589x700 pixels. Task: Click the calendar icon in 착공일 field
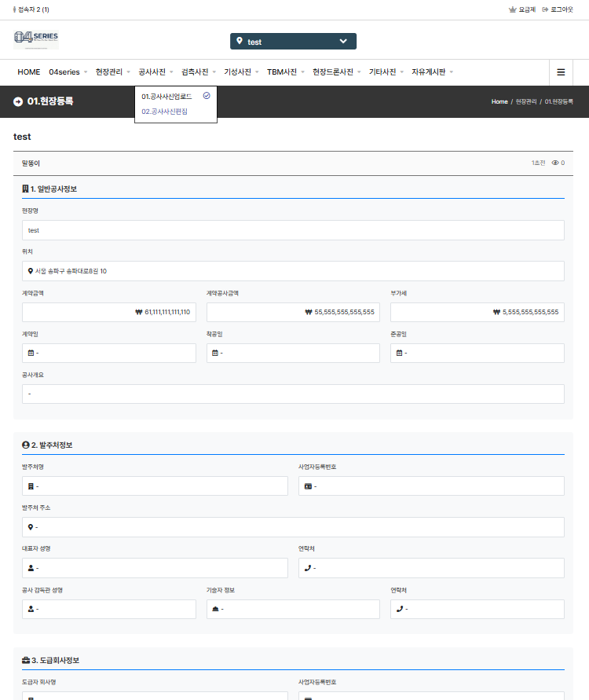tap(215, 353)
